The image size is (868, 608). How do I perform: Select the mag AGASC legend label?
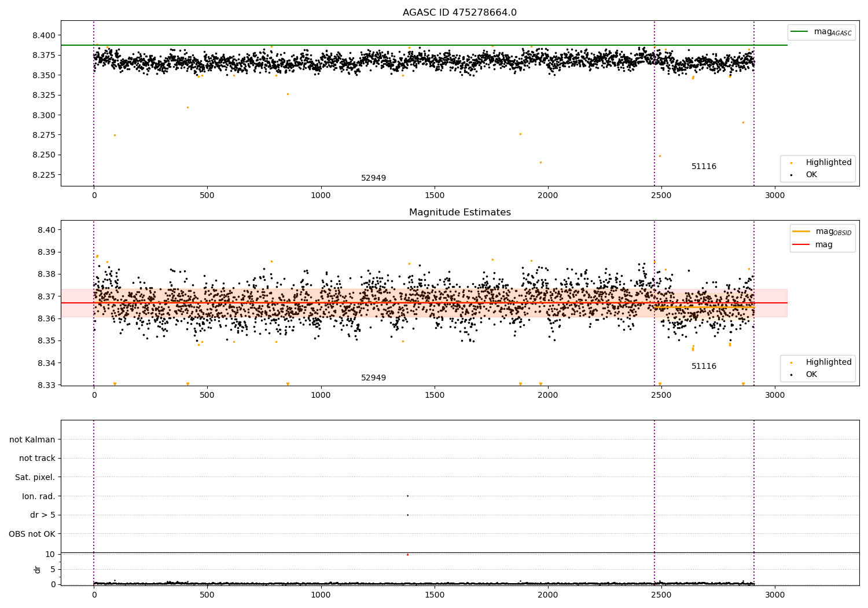coord(833,32)
